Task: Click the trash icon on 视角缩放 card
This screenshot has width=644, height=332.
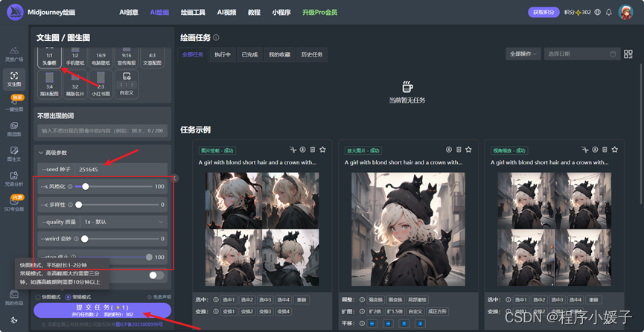Action: click(605, 150)
